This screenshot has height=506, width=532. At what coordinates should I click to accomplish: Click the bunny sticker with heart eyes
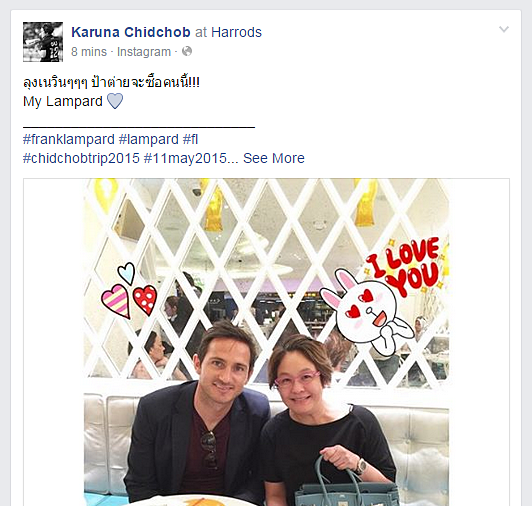(365, 311)
